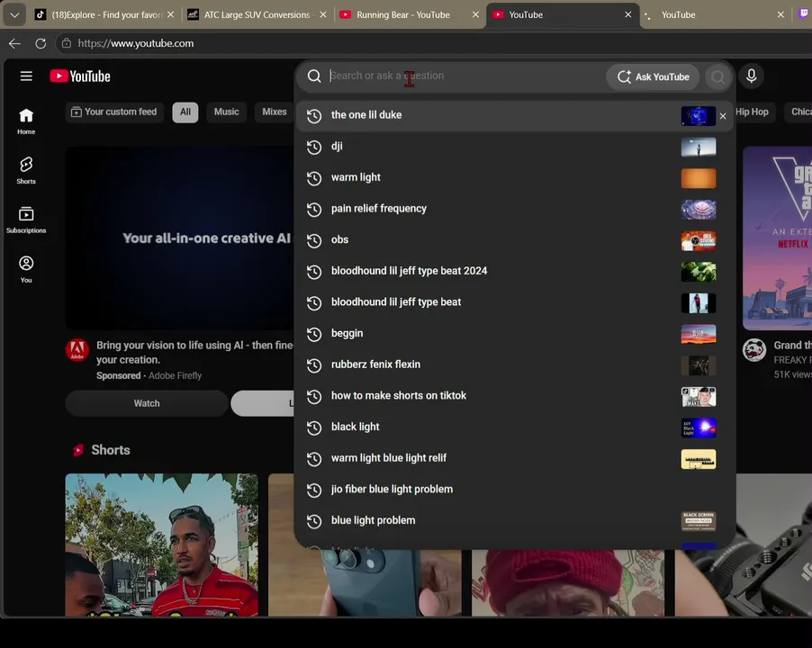Select suggestion 'dji'
Viewport: 812px width, 648px height.
515,147
